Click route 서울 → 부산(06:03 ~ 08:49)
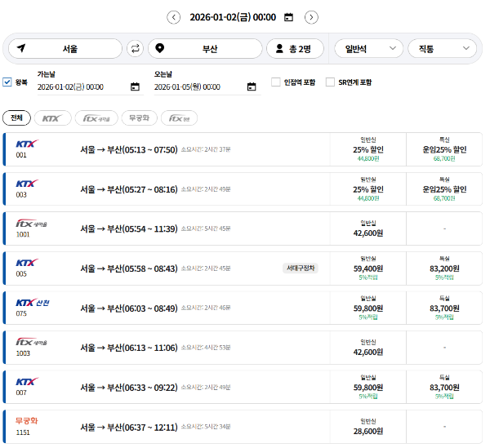This screenshot has height=448, width=490. 129,308
